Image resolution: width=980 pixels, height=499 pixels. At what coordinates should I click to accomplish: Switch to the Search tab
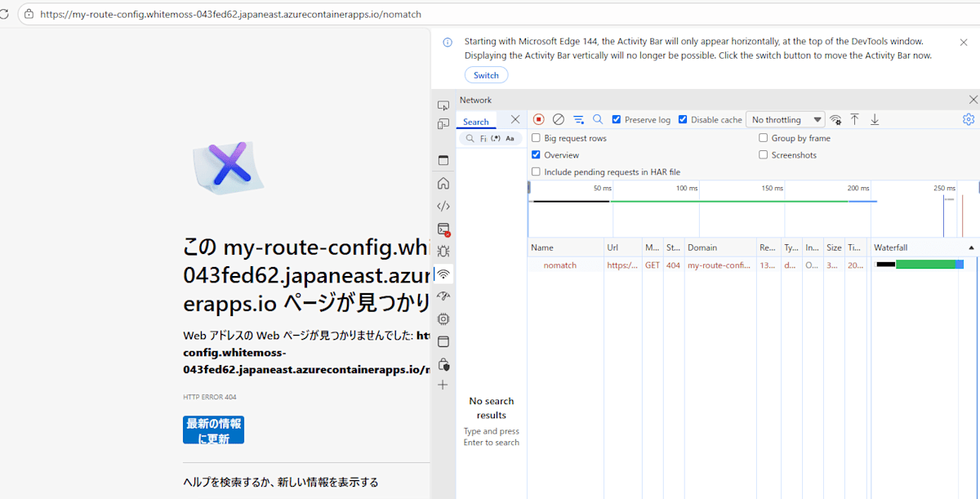[x=476, y=119]
